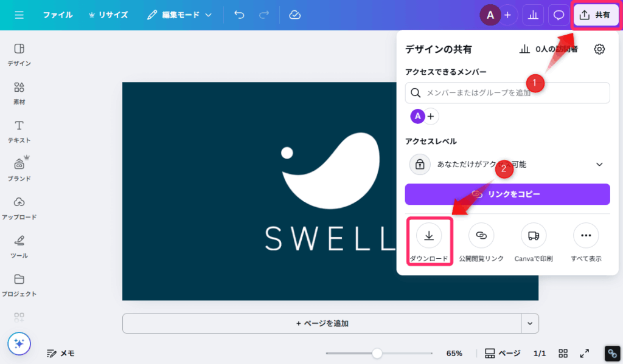Viewport: 623px width, 364px height.
Task: Expand the add-page dropdown chevron
Action: click(x=530, y=323)
